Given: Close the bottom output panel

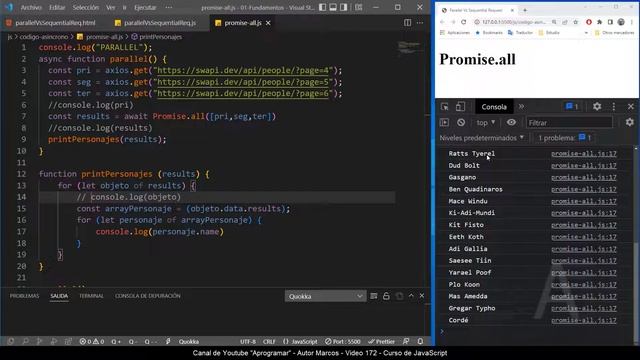Looking at the screenshot, I should click(422, 296).
